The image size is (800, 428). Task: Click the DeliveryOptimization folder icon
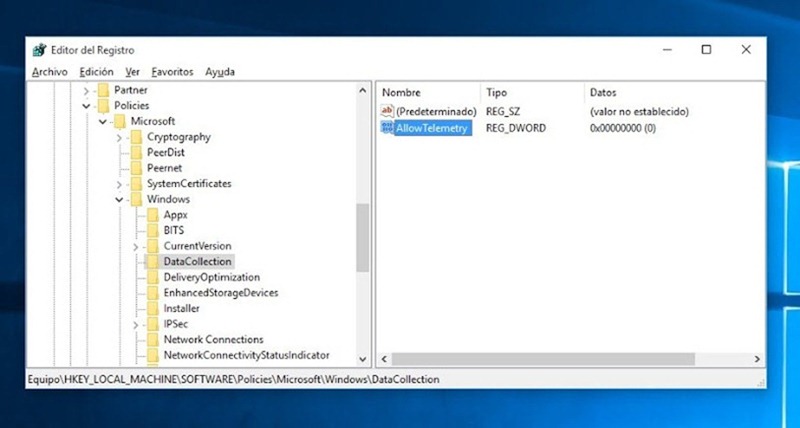(153, 278)
